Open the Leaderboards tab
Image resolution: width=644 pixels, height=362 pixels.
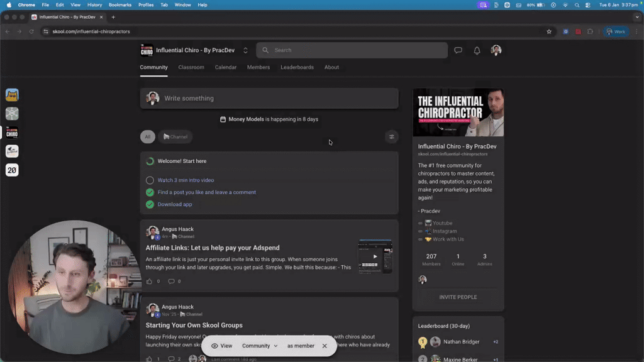(x=297, y=67)
